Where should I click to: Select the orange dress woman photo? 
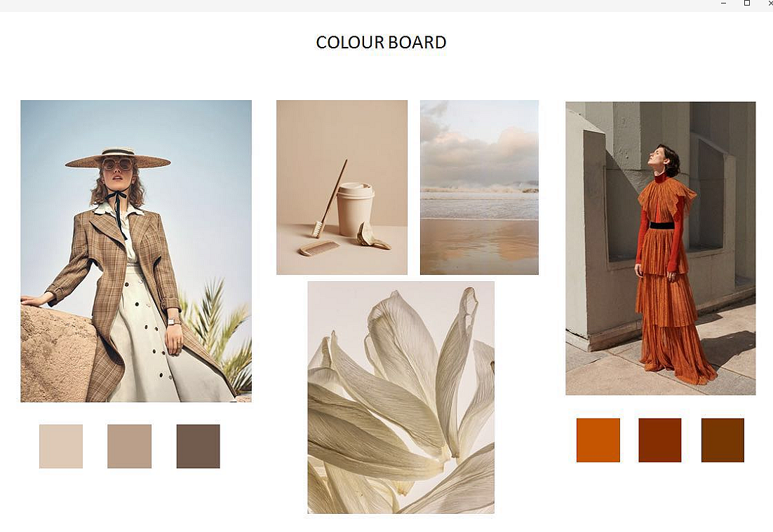(661, 248)
